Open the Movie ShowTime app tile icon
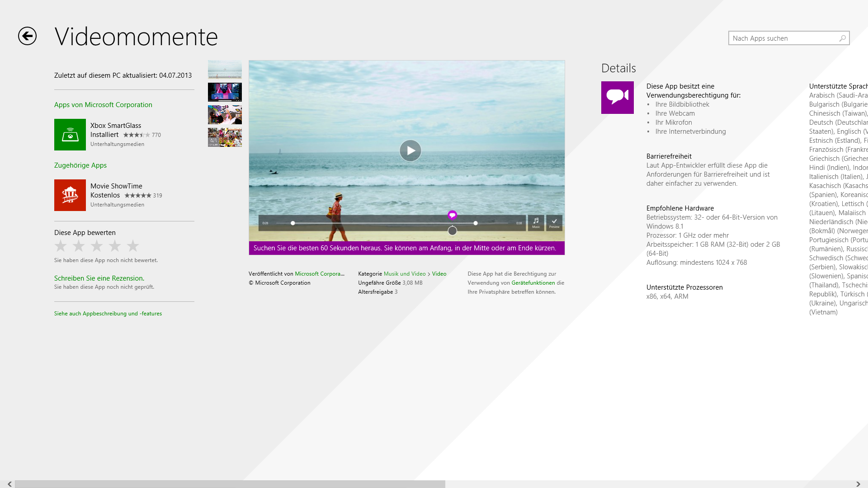 tap(70, 195)
